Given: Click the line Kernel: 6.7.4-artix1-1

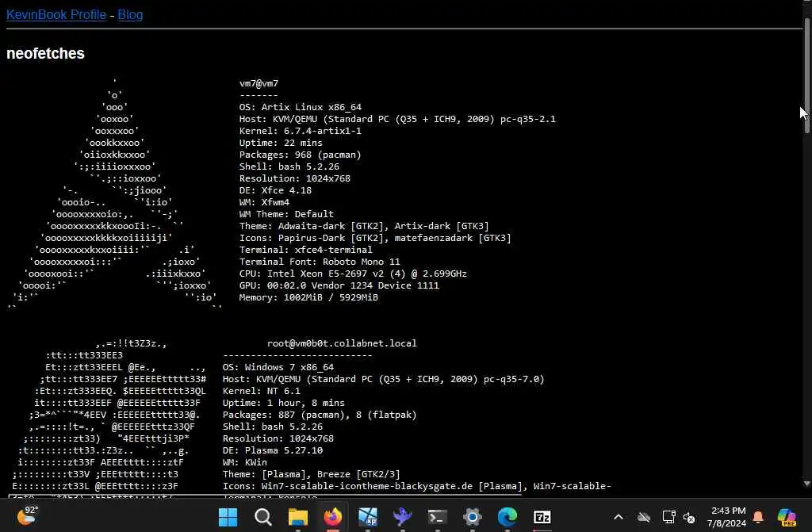Looking at the screenshot, I should [x=301, y=131].
